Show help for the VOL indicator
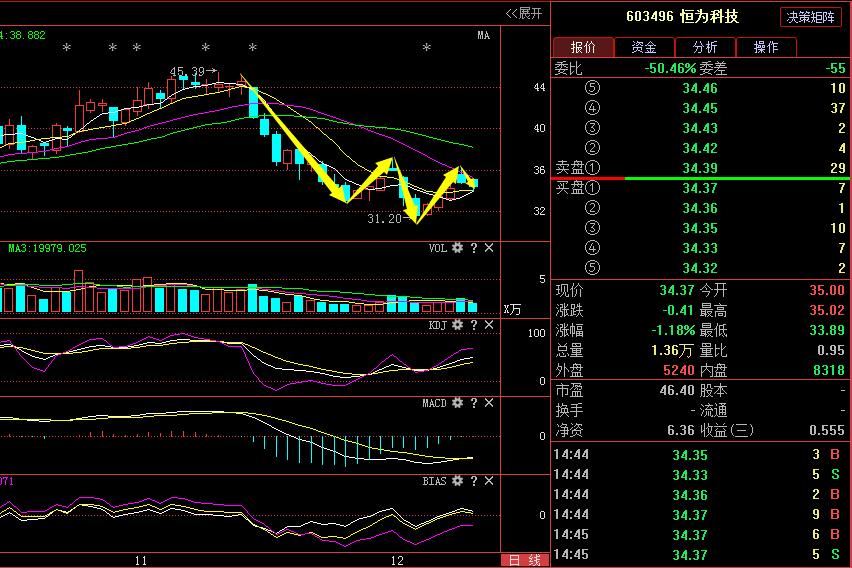 tap(474, 248)
